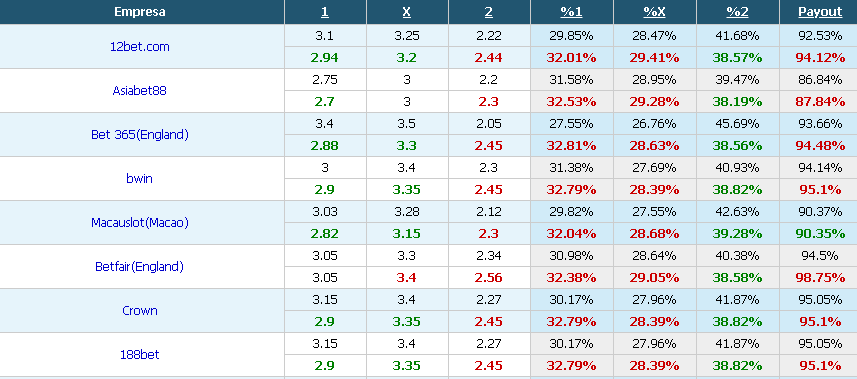Sort table by column 2 header
Image resolution: width=857 pixels, height=379 pixels.
489,12
